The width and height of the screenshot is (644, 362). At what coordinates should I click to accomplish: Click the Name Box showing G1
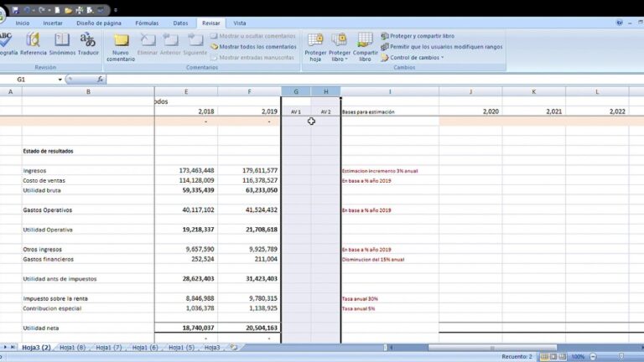point(29,80)
